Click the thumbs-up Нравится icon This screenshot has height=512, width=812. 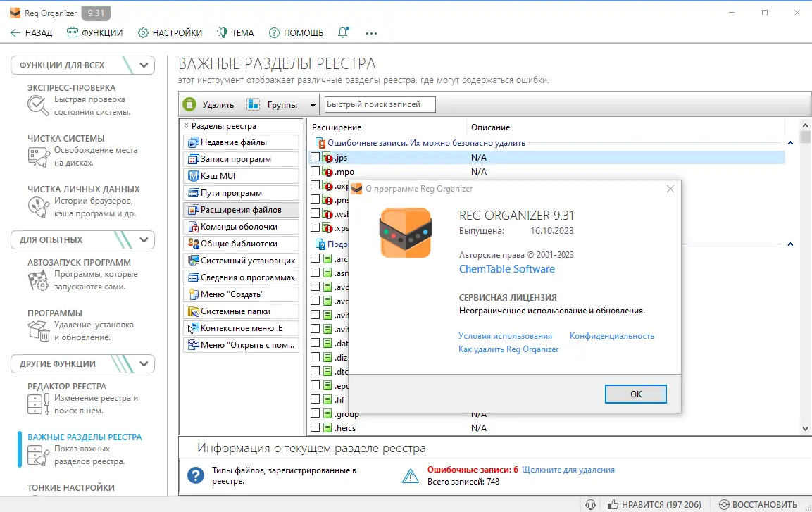pos(613,504)
